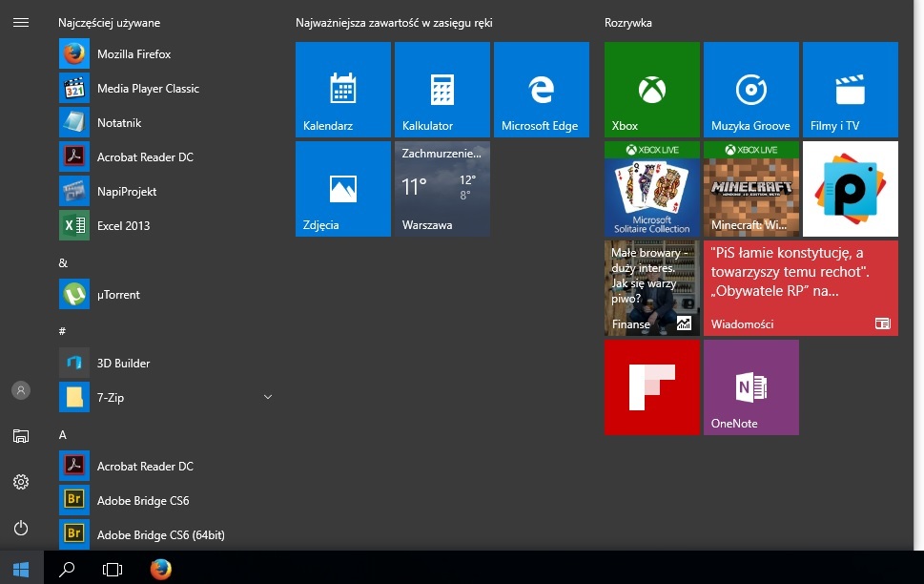Click the # section header

(62, 331)
